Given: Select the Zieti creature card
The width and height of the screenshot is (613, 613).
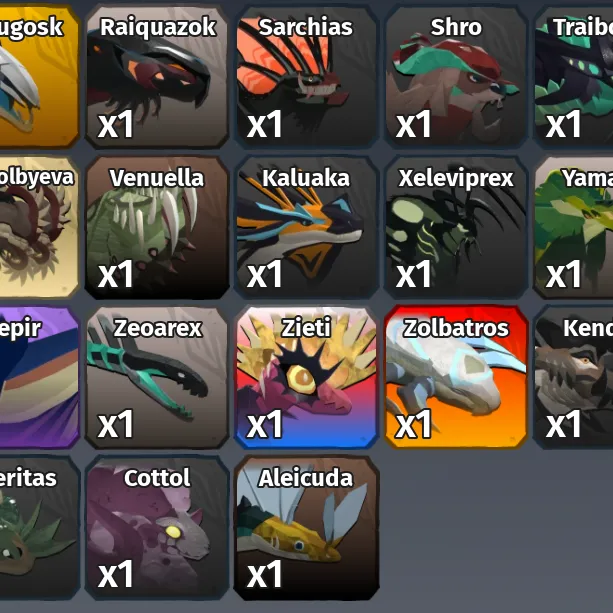Looking at the screenshot, I should [x=306, y=378].
